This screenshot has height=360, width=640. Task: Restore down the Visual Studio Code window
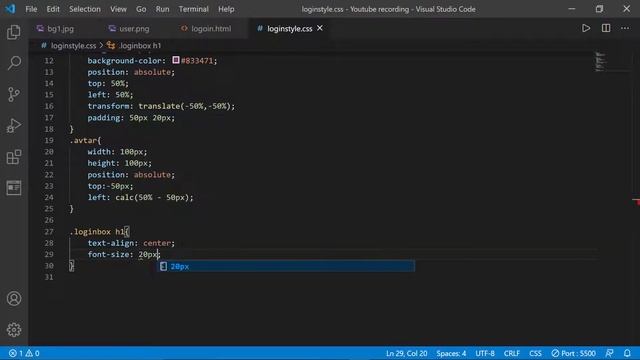point(599,9)
